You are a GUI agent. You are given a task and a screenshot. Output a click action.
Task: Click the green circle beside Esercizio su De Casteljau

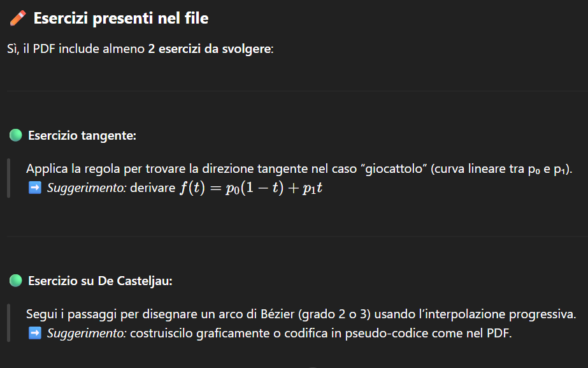(x=16, y=281)
